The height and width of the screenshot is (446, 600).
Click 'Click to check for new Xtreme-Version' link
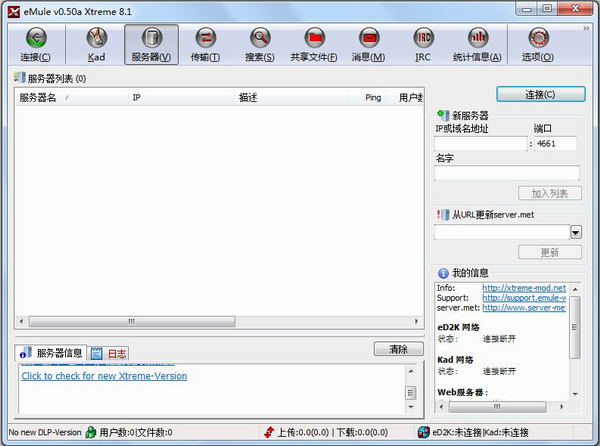tap(104, 376)
